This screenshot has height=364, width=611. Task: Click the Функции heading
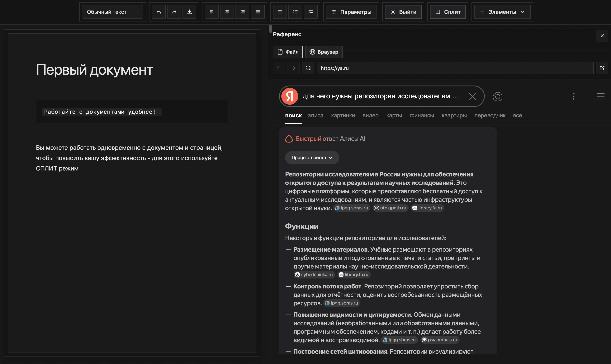click(x=302, y=226)
